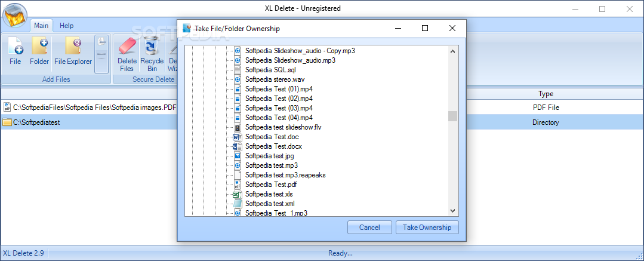Image resolution: width=644 pixels, height=261 pixels.
Task: Click the video icon of Softpedia Test (01).mp4
Action: tap(237, 89)
